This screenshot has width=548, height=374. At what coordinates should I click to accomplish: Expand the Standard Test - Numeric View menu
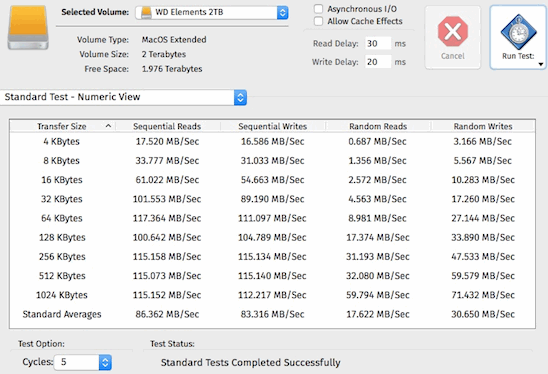pos(123,97)
